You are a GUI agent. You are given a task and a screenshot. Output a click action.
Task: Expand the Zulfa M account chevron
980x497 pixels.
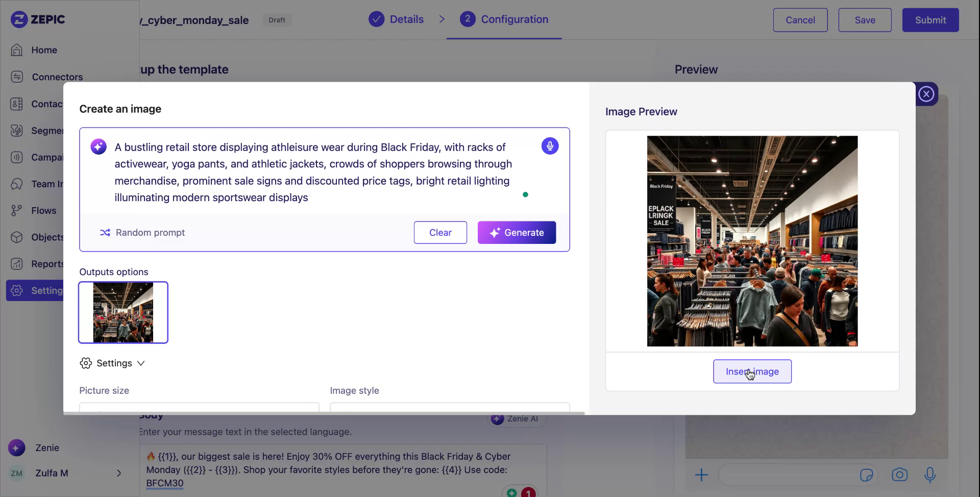pyautogui.click(x=118, y=473)
